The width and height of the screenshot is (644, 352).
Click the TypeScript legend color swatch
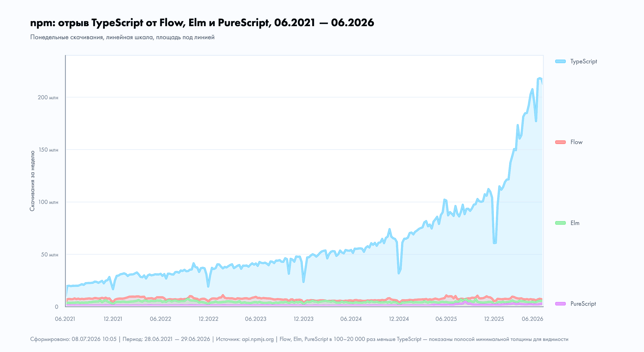560,61
